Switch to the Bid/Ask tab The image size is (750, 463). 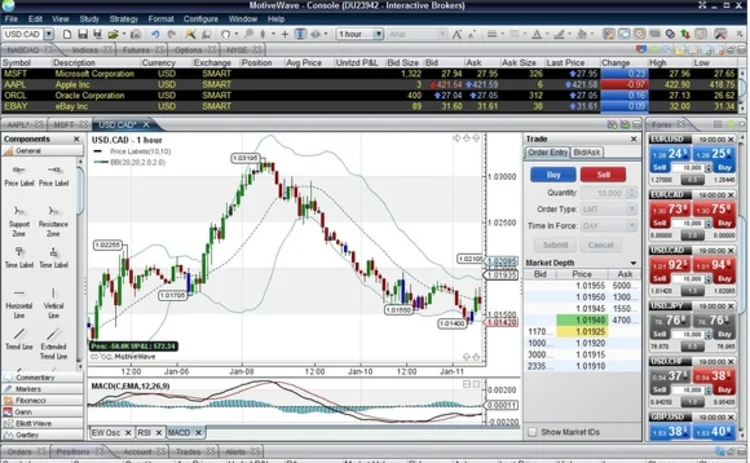point(587,153)
